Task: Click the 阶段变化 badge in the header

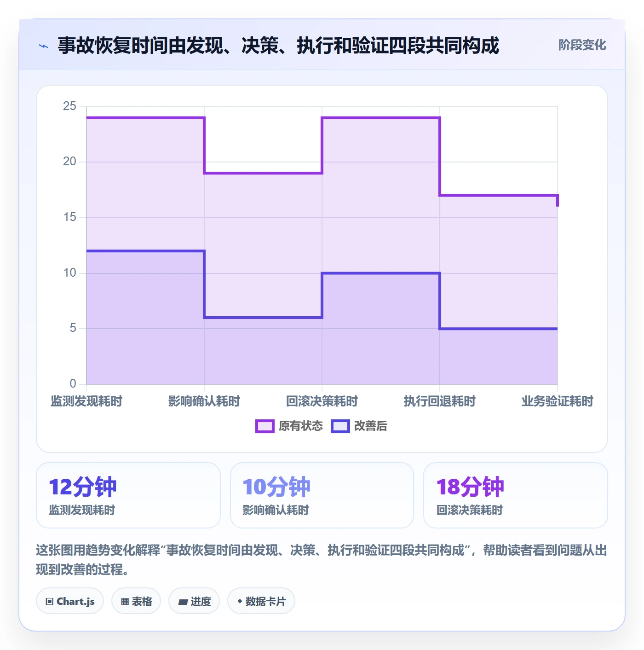Action: (x=582, y=45)
